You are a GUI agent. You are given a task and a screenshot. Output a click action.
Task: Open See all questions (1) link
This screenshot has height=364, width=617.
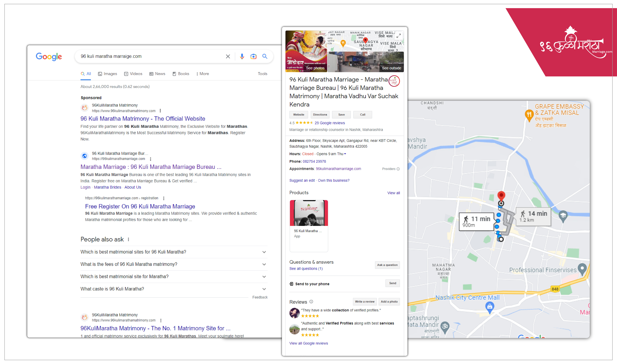point(306,269)
